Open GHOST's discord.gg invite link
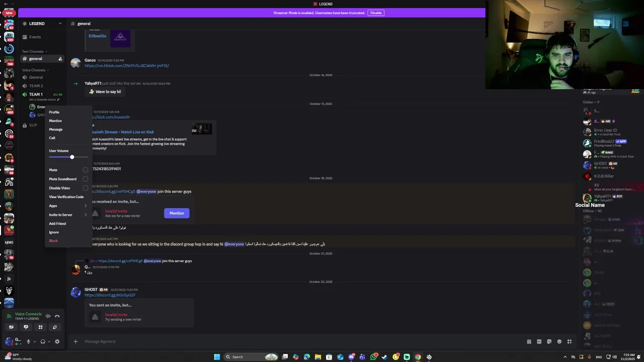Viewport: 644px width, 362px height. click(110, 295)
